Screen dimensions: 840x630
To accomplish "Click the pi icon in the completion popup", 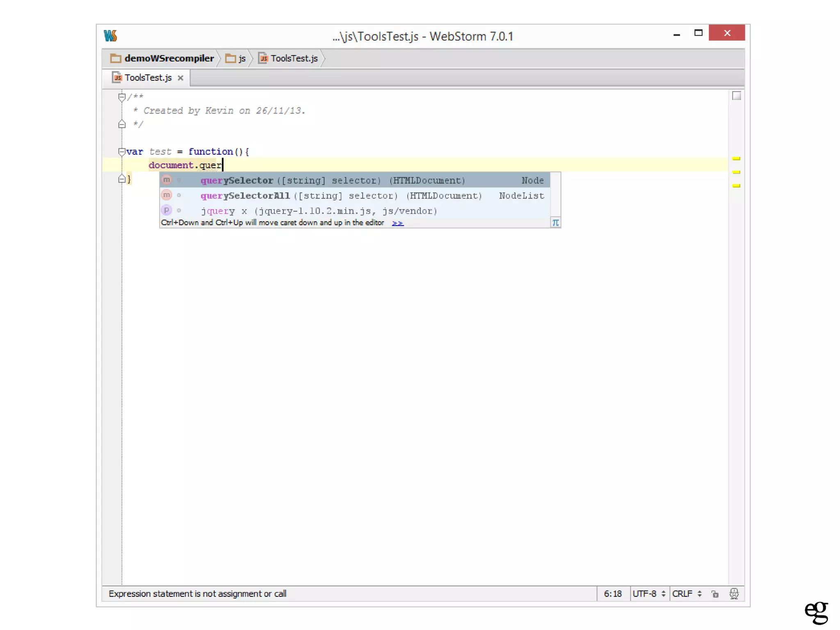I will (555, 223).
